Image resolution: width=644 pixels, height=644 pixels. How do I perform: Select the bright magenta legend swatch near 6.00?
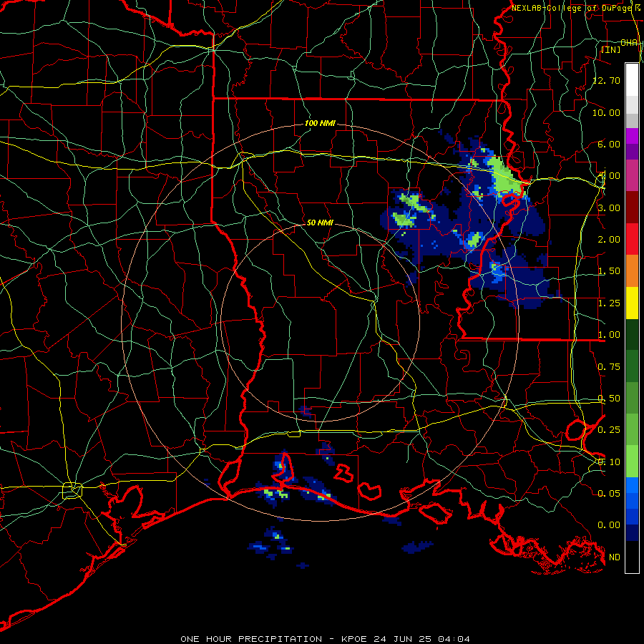click(x=632, y=136)
